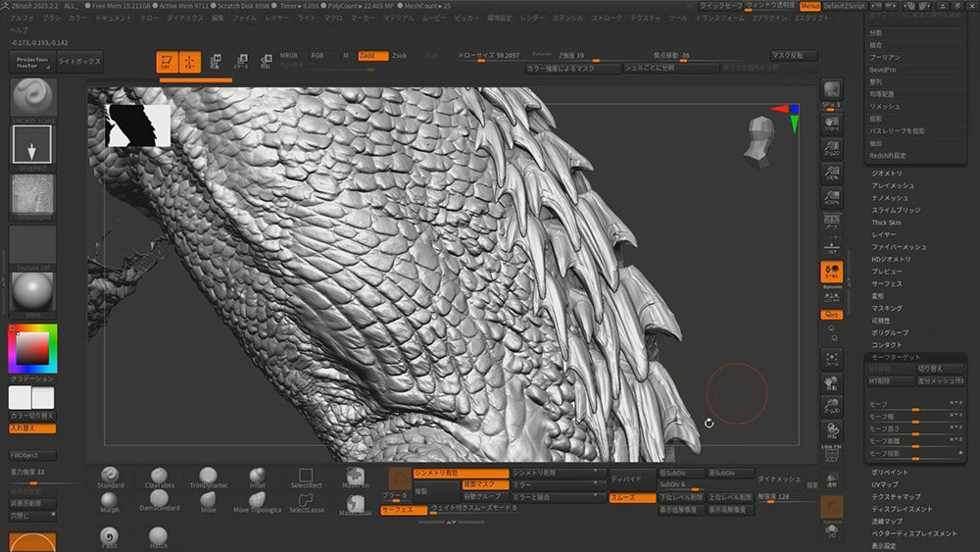Select the Hatch brush
The image size is (980, 552).
click(x=159, y=537)
